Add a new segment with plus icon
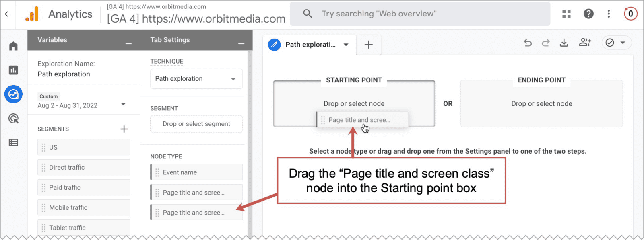 124,129
